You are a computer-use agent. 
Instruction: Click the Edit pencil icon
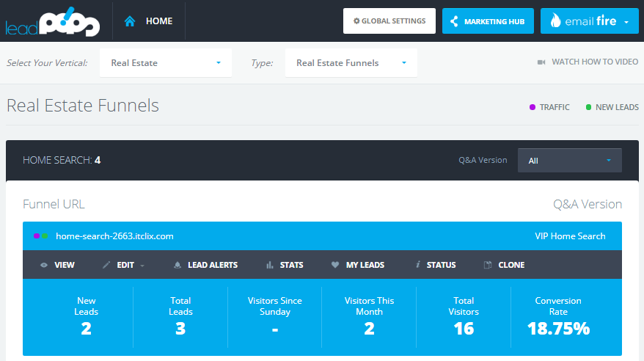(106, 265)
